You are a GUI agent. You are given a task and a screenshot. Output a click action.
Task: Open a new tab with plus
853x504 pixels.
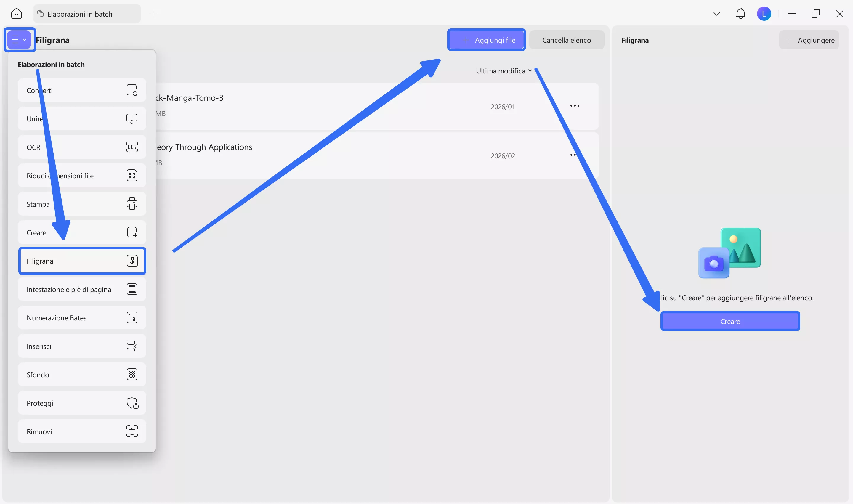153,14
